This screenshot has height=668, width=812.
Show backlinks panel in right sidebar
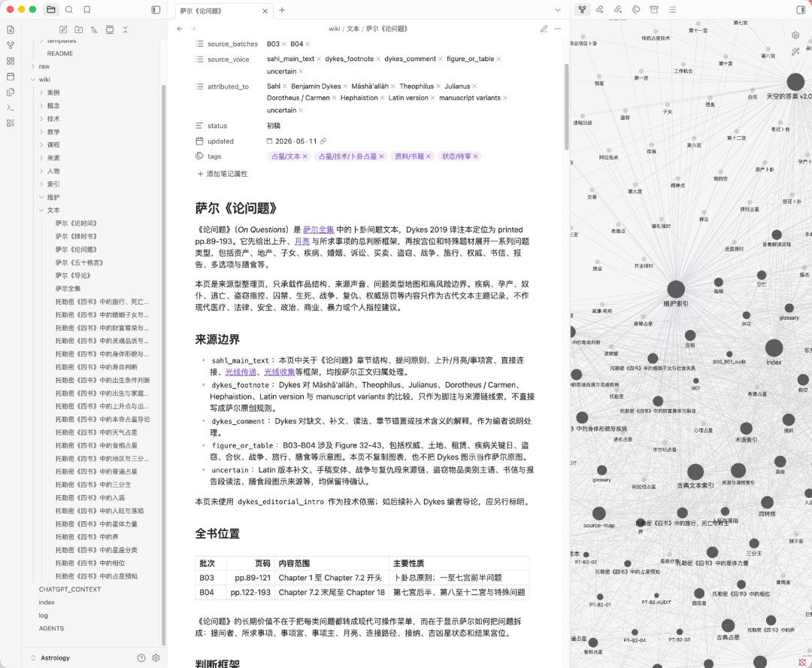pyautogui.click(x=600, y=10)
